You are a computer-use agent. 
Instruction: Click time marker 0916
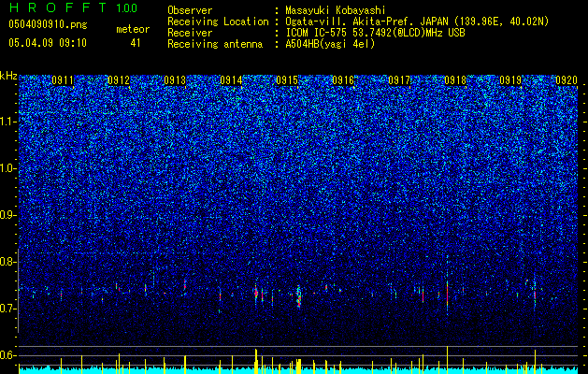coord(343,80)
